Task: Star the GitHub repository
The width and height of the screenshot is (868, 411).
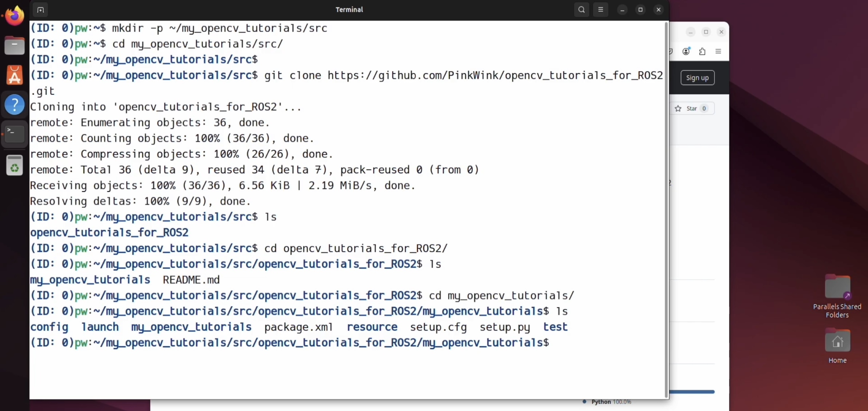Action: pos(691,109)
